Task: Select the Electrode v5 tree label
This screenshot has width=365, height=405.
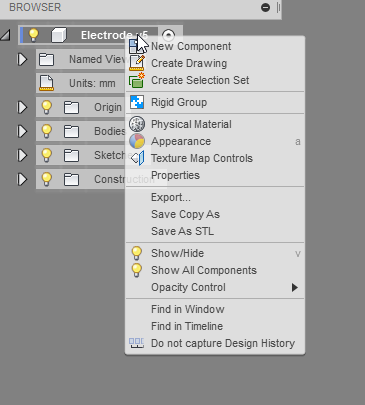Action: coord(114,35)
